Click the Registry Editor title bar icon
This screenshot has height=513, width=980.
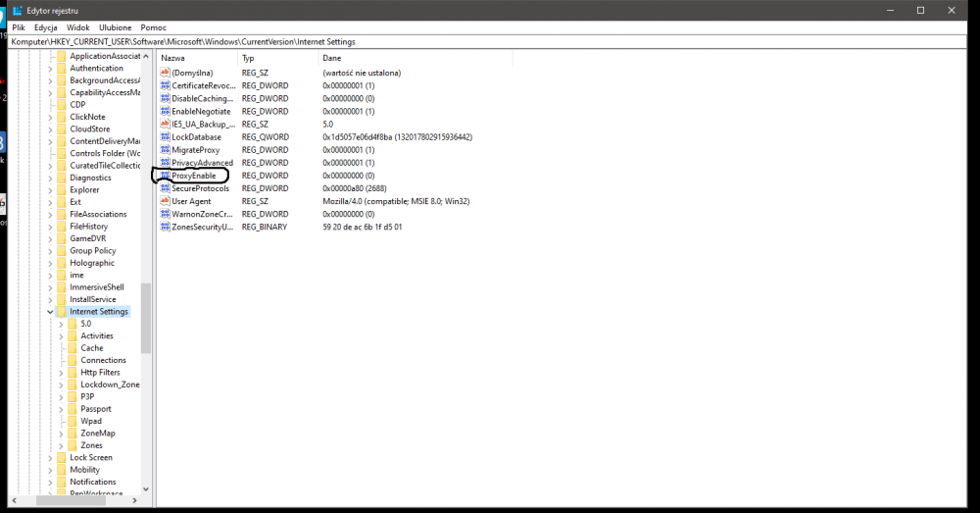[17, 10]
